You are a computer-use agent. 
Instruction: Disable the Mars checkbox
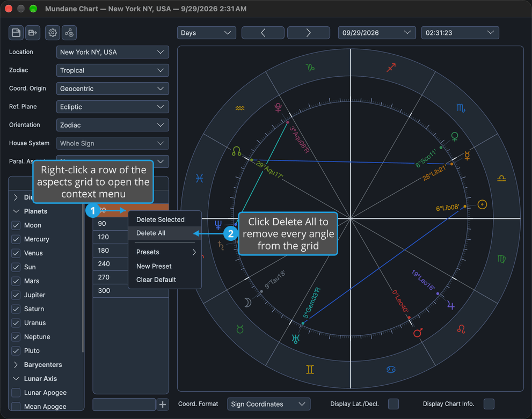[16, 281]
